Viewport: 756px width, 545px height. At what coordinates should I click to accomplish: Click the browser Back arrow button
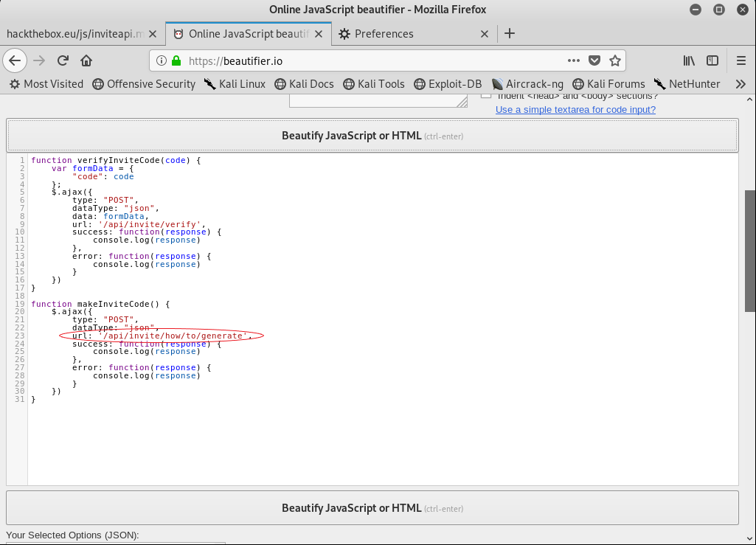(x=15, y=60)
